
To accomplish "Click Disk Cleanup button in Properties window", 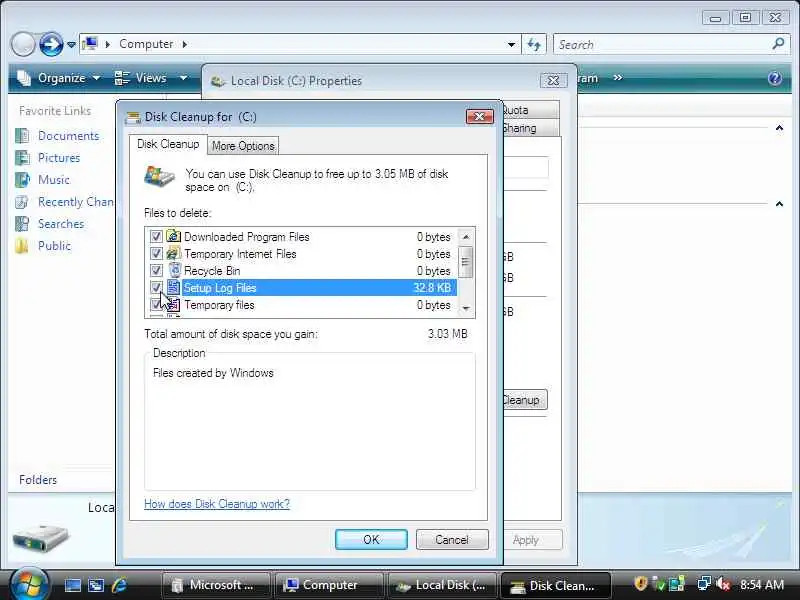I will [524, 400].
